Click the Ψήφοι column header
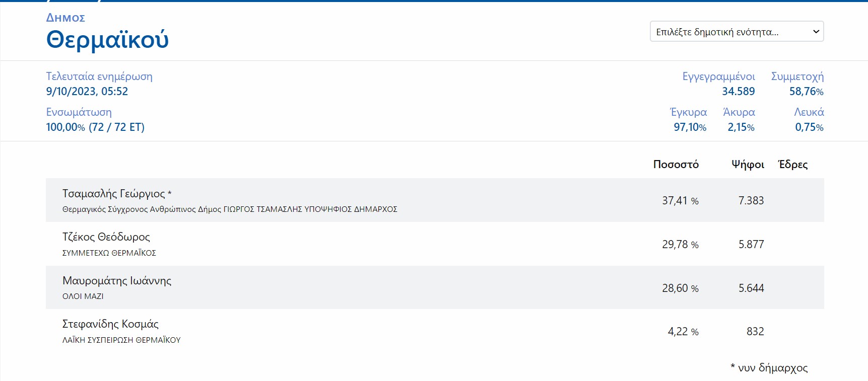This screenshot has width=868, height=381. pos(748,165)
